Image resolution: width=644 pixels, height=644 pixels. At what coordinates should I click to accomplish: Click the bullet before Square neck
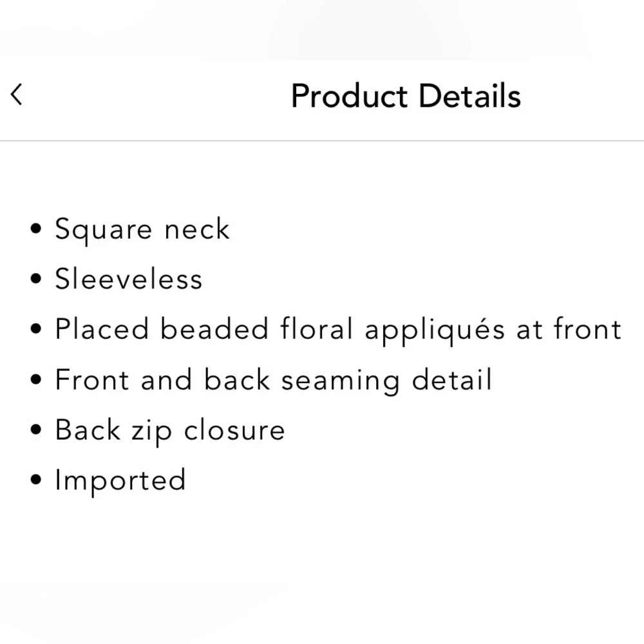(37, 229)
